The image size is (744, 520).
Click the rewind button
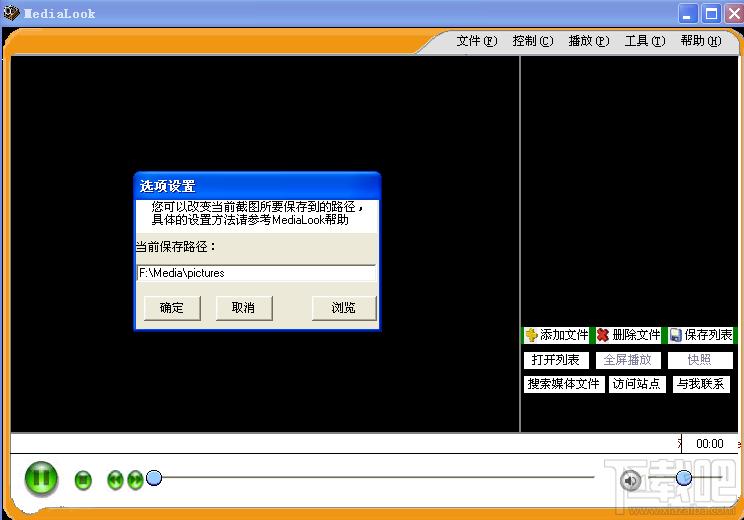coord(115,480)
